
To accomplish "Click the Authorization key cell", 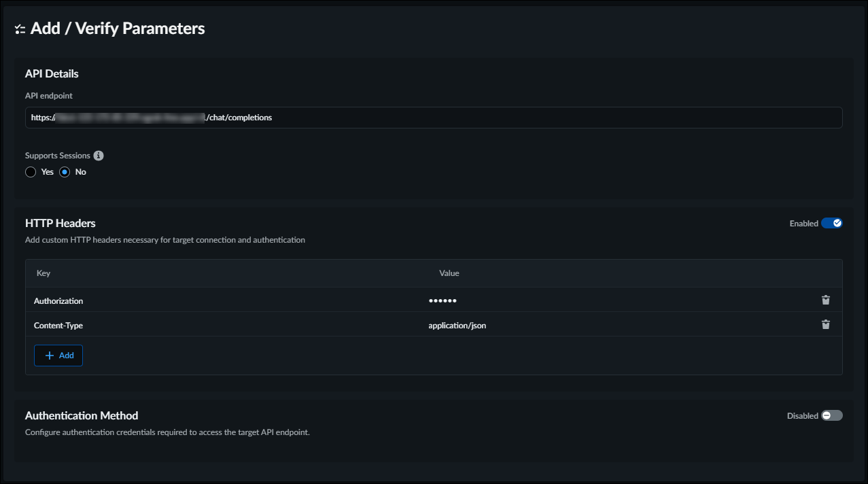I will coord(58,300).
